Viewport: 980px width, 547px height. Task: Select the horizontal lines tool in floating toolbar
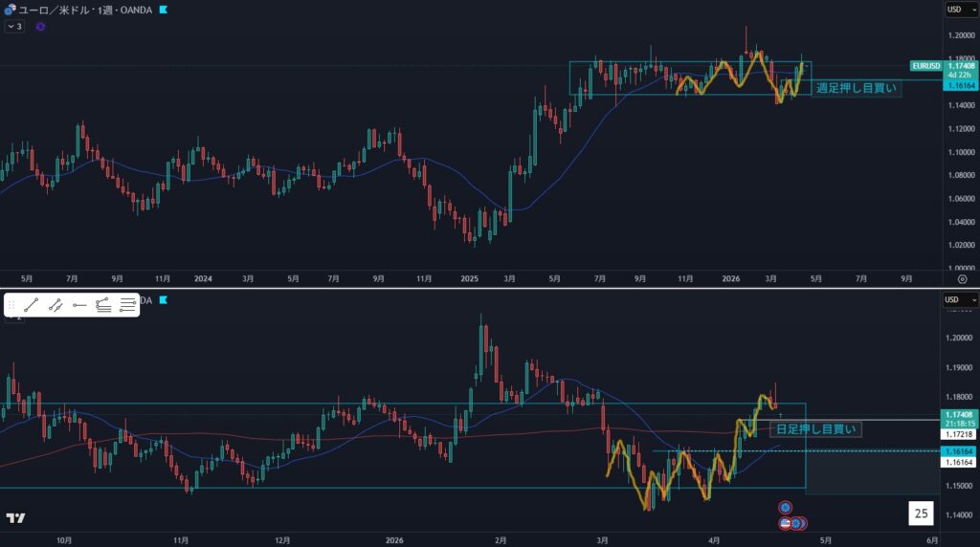click(127, 305)
